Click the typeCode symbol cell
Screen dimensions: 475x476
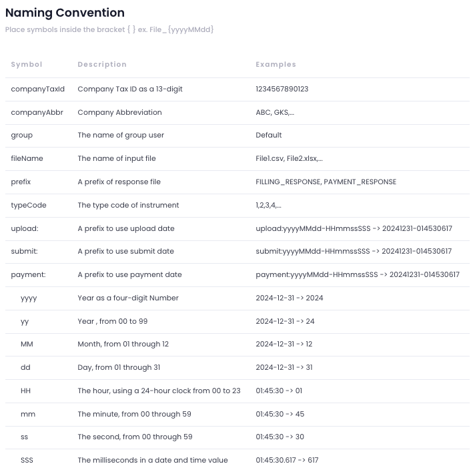pyautogui.click(x=29, y=205)
